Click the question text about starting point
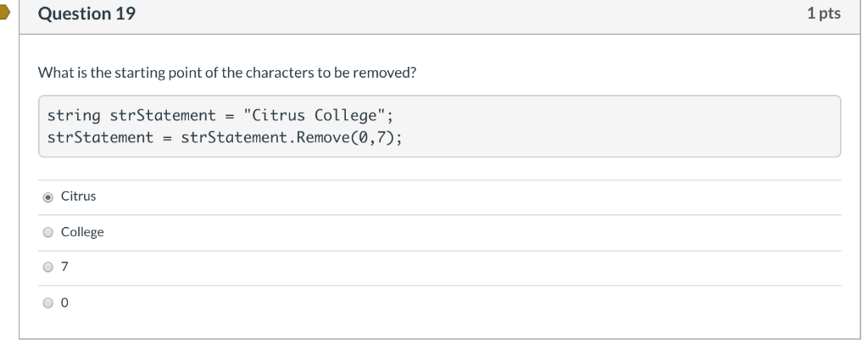Screen dimensions: 868x343 click(227, 73)
